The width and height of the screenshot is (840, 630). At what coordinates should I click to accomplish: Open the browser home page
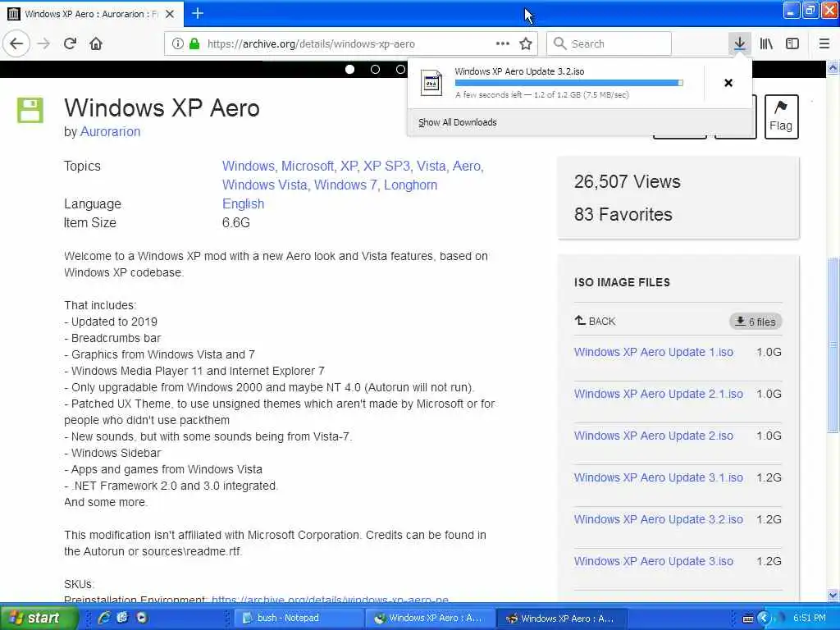coord(96,43)
